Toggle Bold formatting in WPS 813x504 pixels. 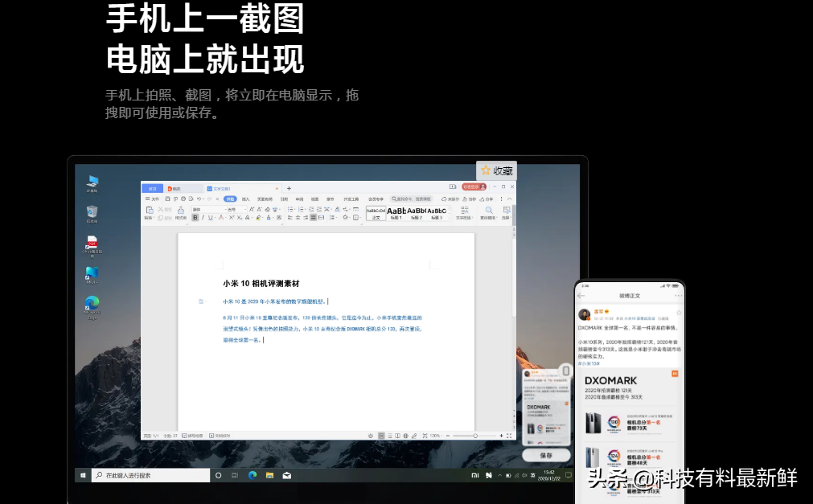195,217
